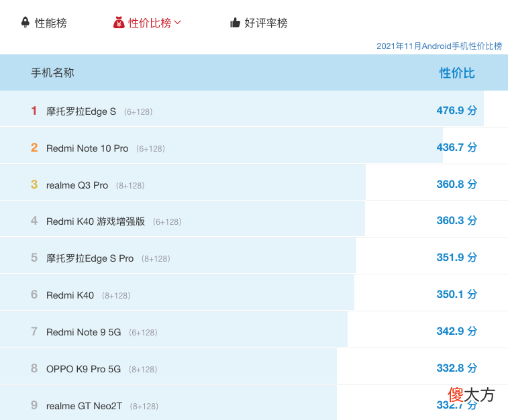Click rank number 5 beside 摩托罗拉Edge S Pro

[34, 258]
